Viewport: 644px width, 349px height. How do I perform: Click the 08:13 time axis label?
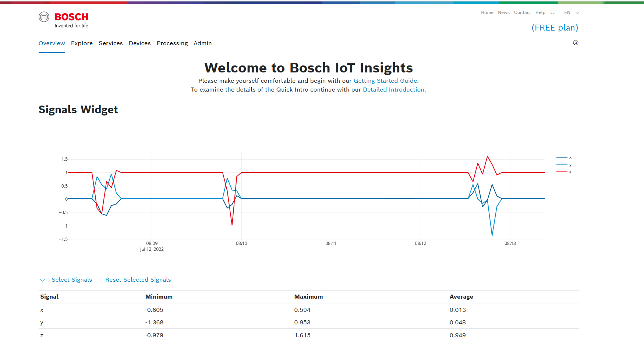[510, 243]
